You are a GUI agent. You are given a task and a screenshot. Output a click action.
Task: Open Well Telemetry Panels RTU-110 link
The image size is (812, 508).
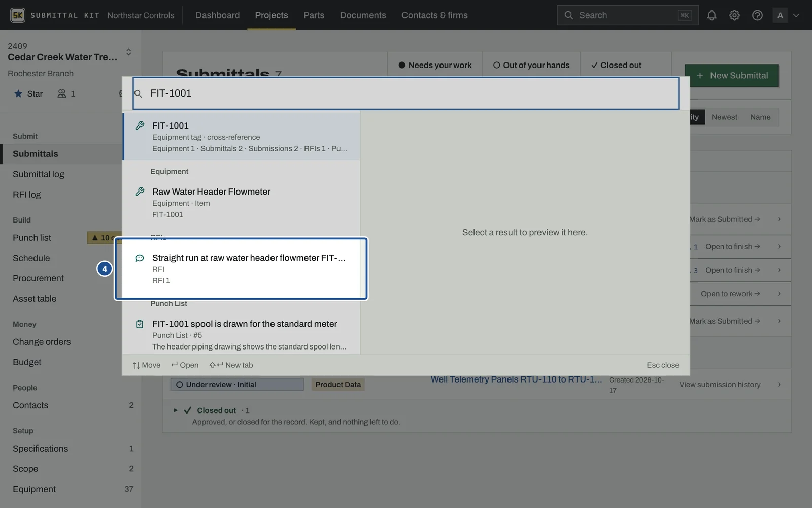point(516,379)
